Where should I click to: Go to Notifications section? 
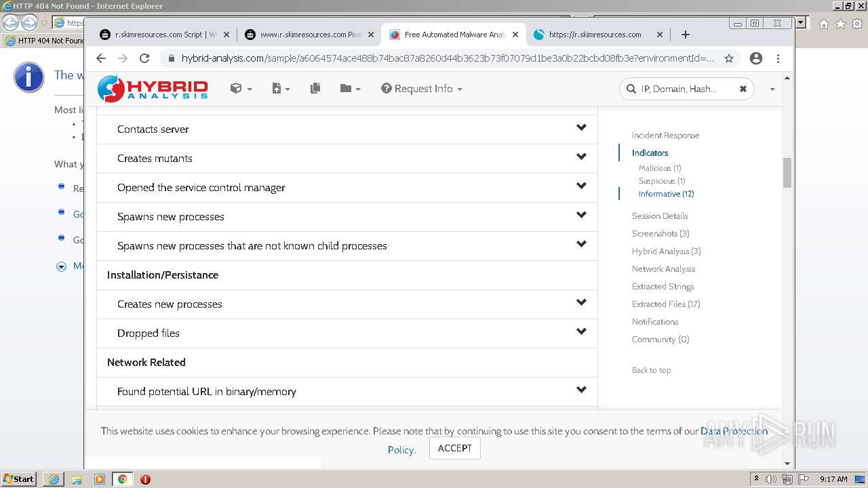click(x=655, y=322)
